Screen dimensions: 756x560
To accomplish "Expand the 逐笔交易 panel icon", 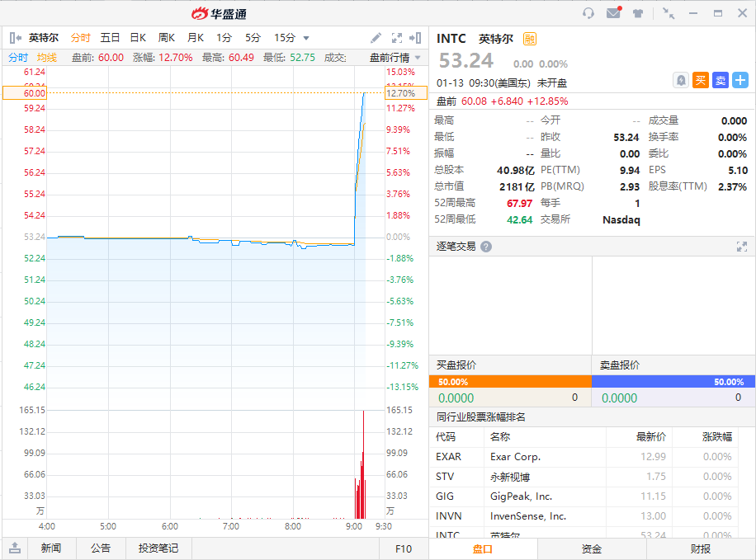I will coord(741,247).
